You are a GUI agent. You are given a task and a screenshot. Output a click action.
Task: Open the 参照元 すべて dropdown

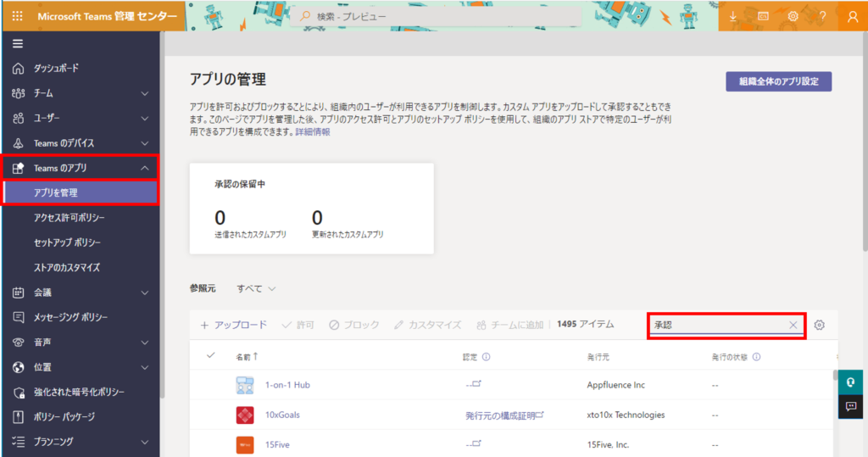(x=257, y=289)
